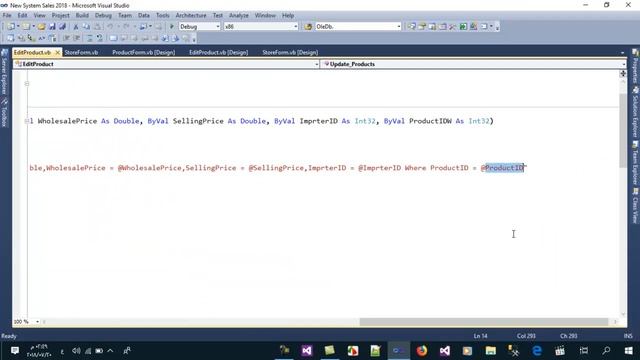Click the Save All toolbar icon
This screenshot has width=640, height=360.
(62, 27)
